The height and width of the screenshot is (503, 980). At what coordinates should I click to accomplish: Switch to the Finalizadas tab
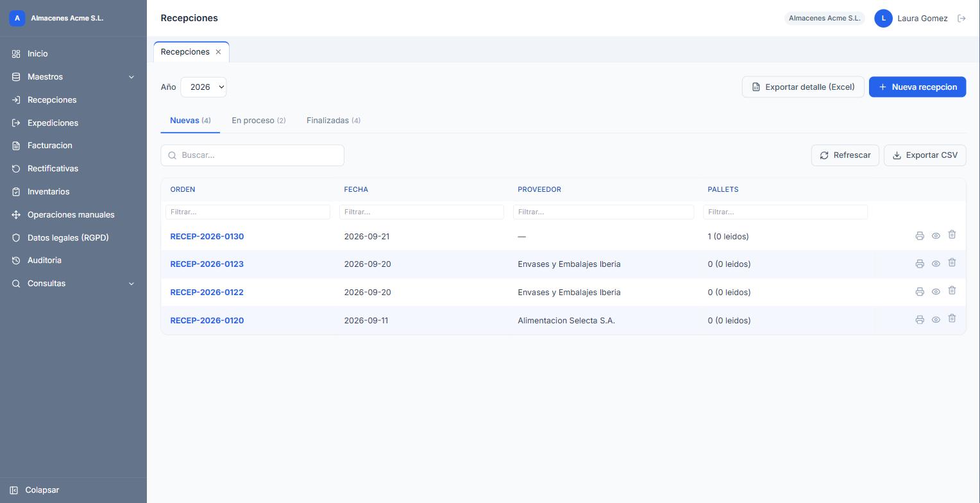(x=334, y=121)
